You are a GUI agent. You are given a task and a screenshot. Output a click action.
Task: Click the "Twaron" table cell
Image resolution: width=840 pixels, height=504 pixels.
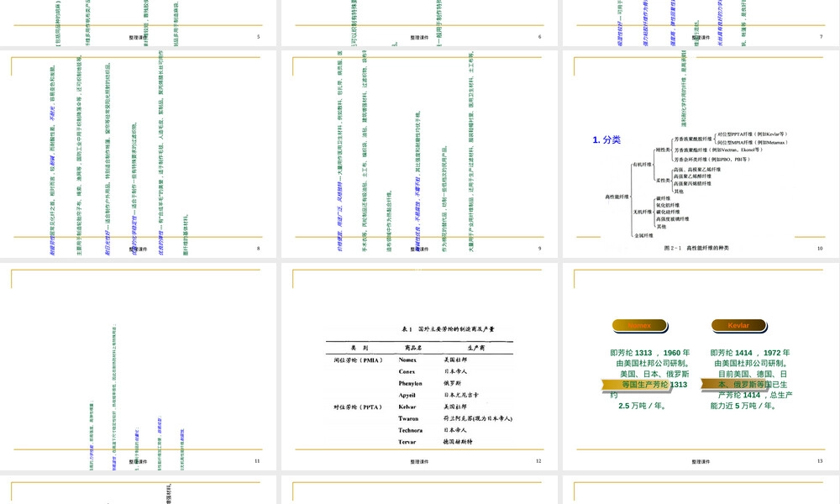[408, 419]
